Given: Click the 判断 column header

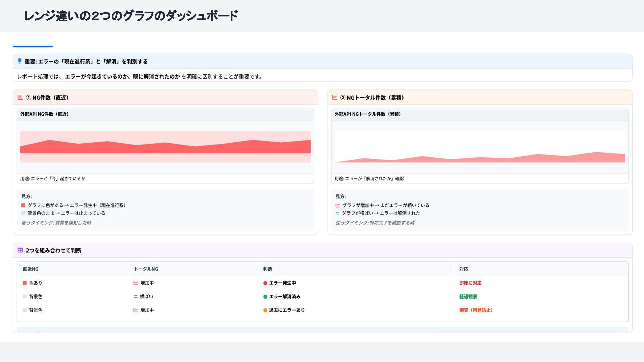Looking at the screenshot, I should coord(267,269).
